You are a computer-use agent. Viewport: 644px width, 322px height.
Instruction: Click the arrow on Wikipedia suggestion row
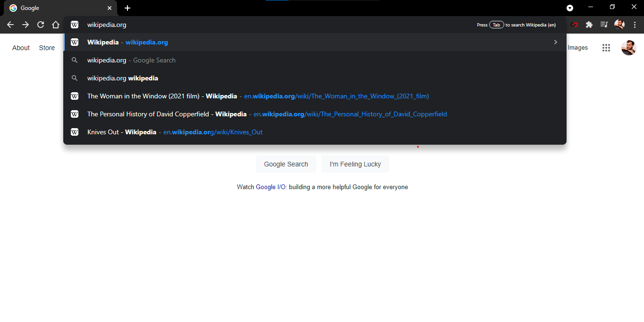pyautogui.click(x=556, y=42)
